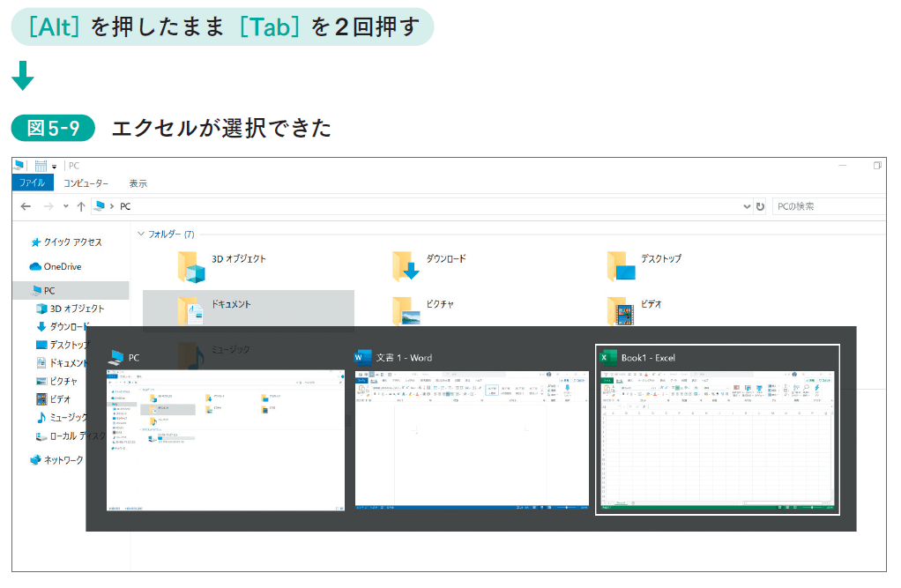The width and height of the screenshot is (901, 588).
Task: Click the properties icon in title bar
Action: 41,166
